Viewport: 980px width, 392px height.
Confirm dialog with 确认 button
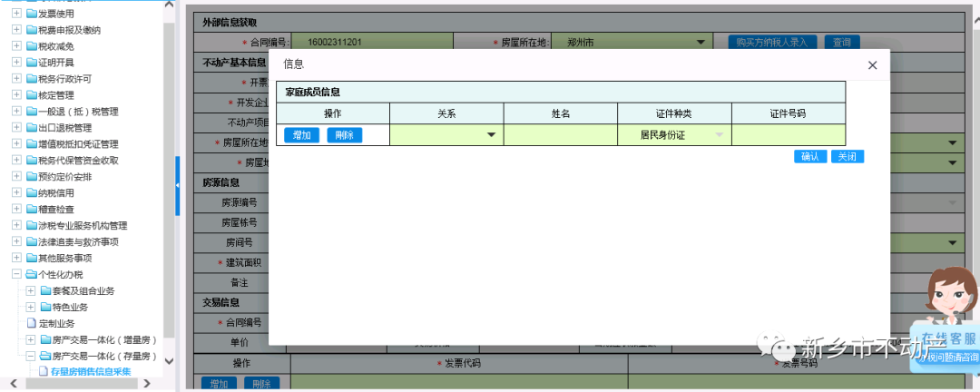click(809, 156)
